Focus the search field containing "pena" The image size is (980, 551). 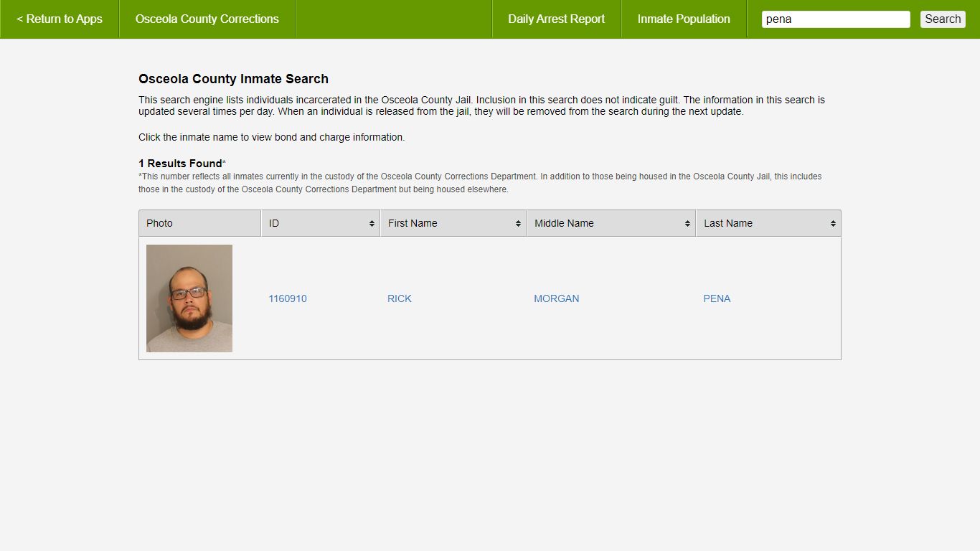coord(835,19)
